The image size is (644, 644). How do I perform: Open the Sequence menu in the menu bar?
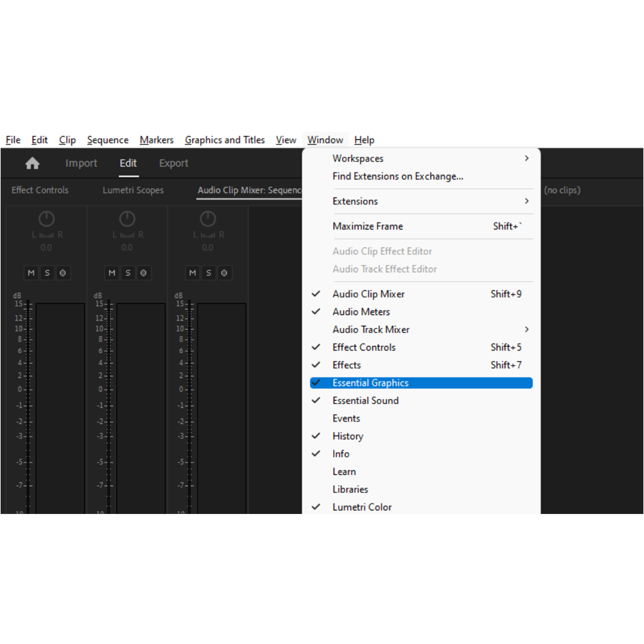pos(108,140)
